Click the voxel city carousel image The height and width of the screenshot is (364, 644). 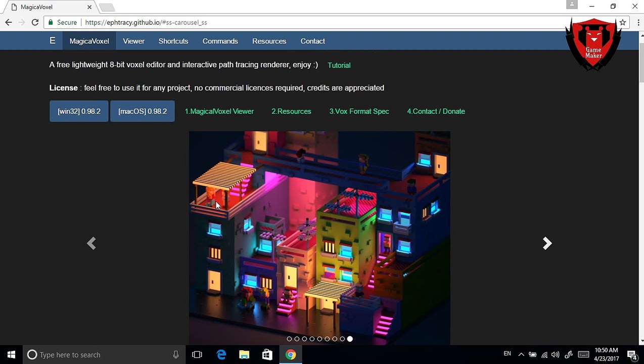pyautogui.click(x=319, y=238)
